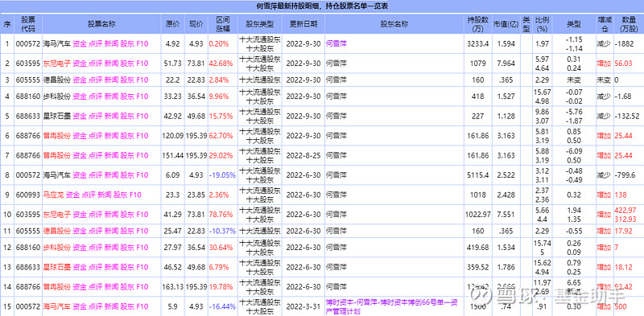Open 海马汽车 stock link in row 1

(x=56, y=44)
